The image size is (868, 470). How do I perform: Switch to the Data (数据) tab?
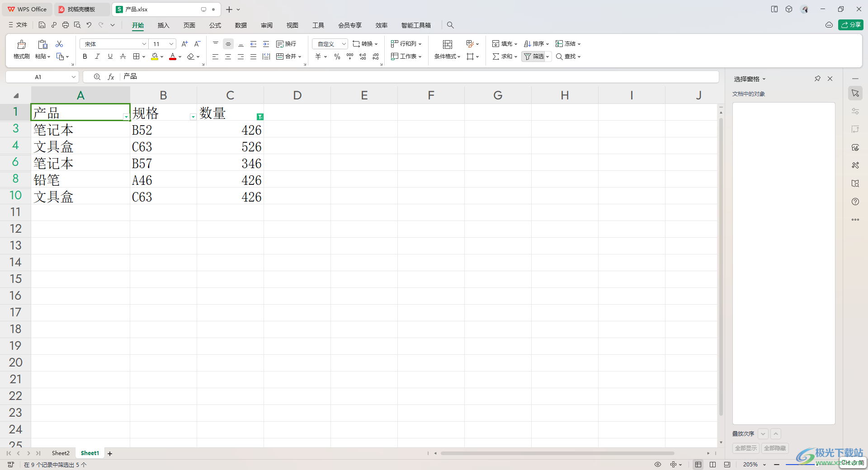(241, 25)
